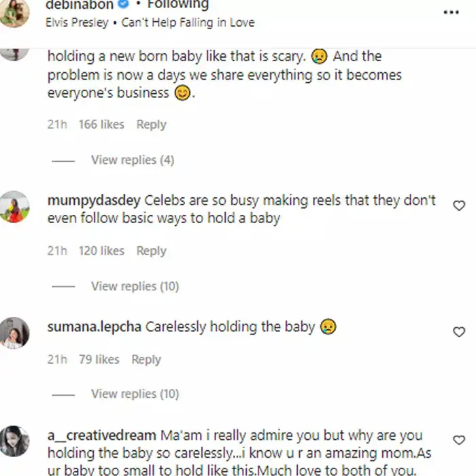Open a__creativedream's profile avatar
Image resolution: width=476 pixels, height=476 pixels.
[x=14, y=441]
